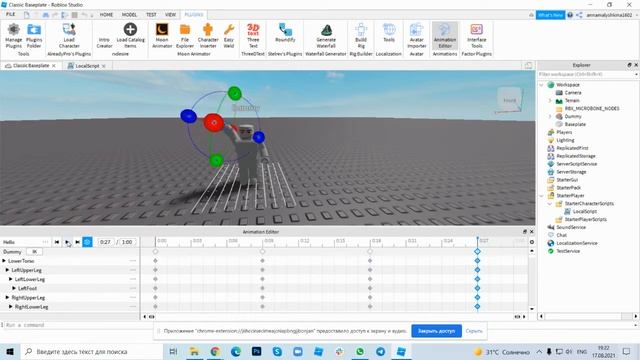The width and height of the screenshot is (640, 360).
Task: Open Moon Animator File Explorer
Action: tap(185, 36)
